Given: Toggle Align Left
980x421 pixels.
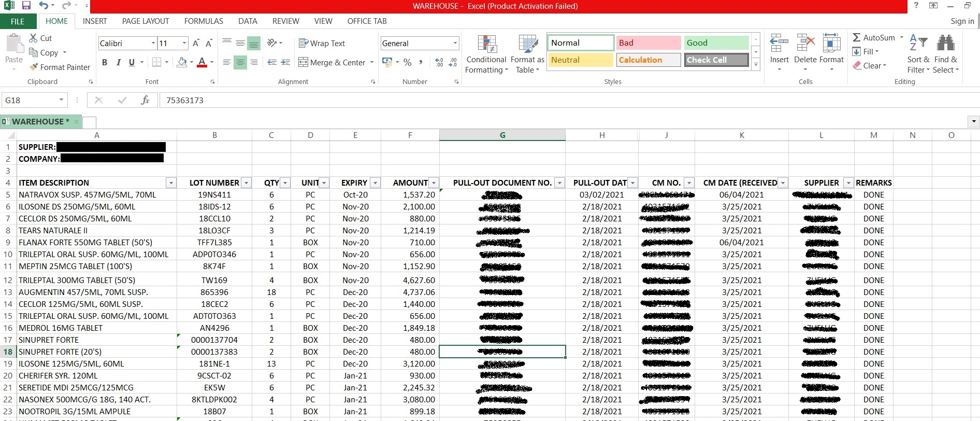Looking at the screenshot, I should [x=227, y=63].
